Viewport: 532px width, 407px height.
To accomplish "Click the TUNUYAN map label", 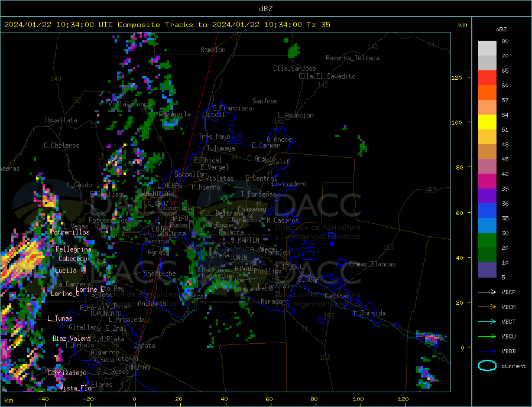I will pyautogui.click(x=137, y=367).
